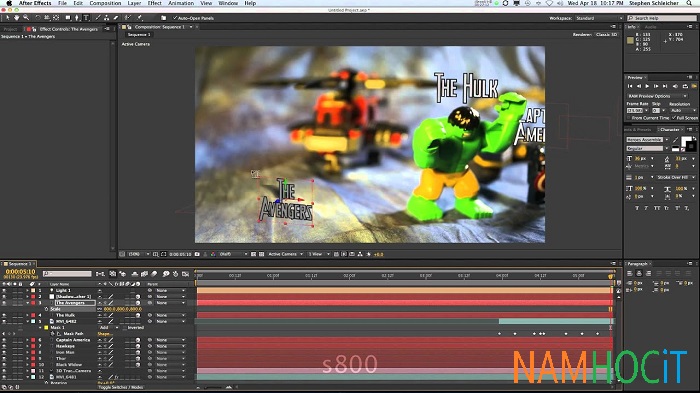
Task: Click the Draft 3D timeline icon
Action: [x=122, y=274]
